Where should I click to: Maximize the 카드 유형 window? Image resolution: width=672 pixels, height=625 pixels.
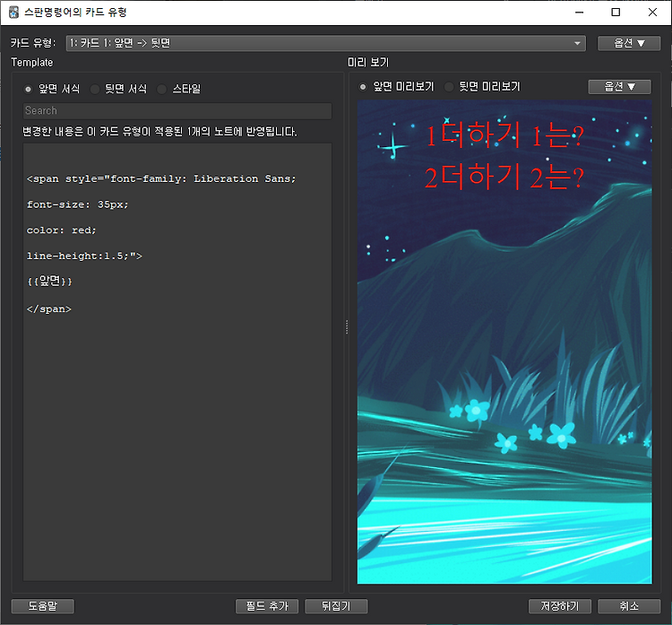[616, 13]
